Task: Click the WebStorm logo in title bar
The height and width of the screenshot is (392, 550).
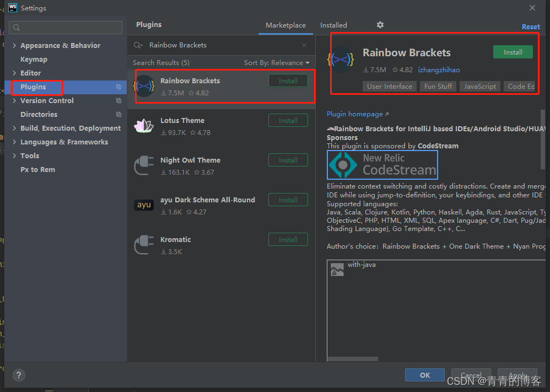Action: coord(13,8)
